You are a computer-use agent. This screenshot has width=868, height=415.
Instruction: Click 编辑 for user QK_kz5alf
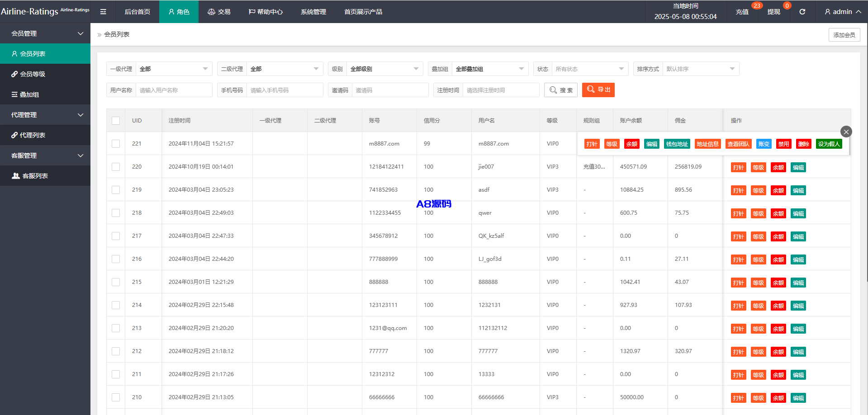pos(798,237)
